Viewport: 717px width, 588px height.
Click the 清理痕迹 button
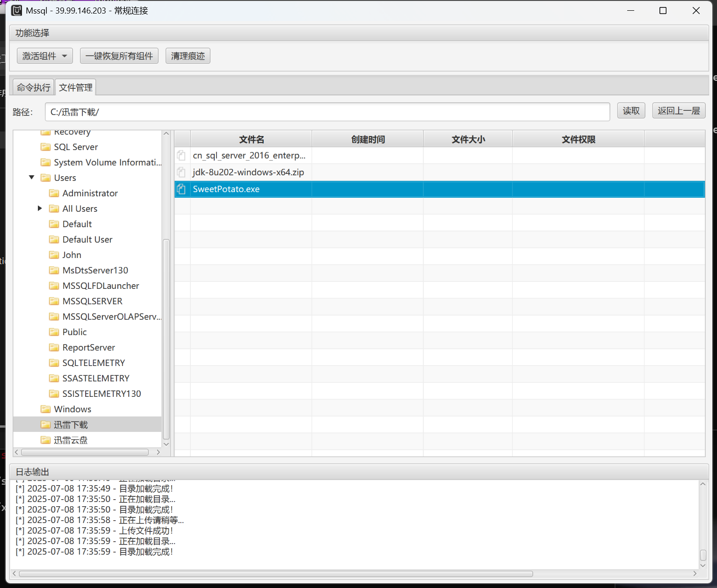[188, 56]
